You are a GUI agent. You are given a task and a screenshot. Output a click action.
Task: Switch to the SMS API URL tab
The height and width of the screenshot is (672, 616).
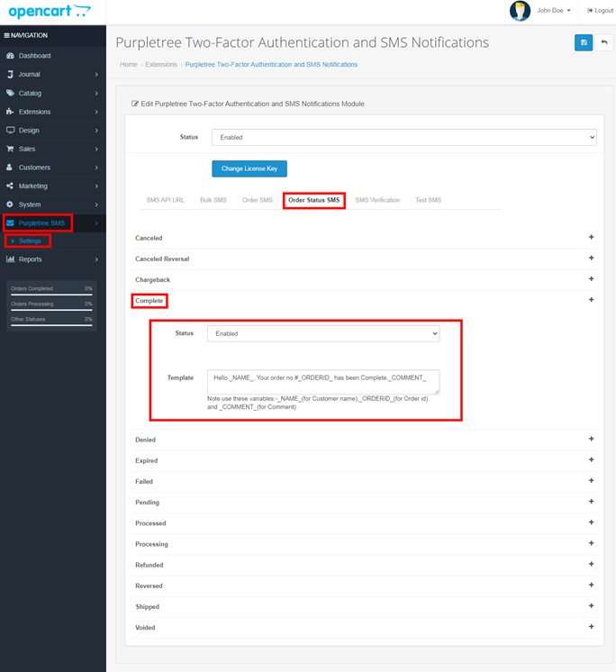pyautogui.click(x=166, y=200)
